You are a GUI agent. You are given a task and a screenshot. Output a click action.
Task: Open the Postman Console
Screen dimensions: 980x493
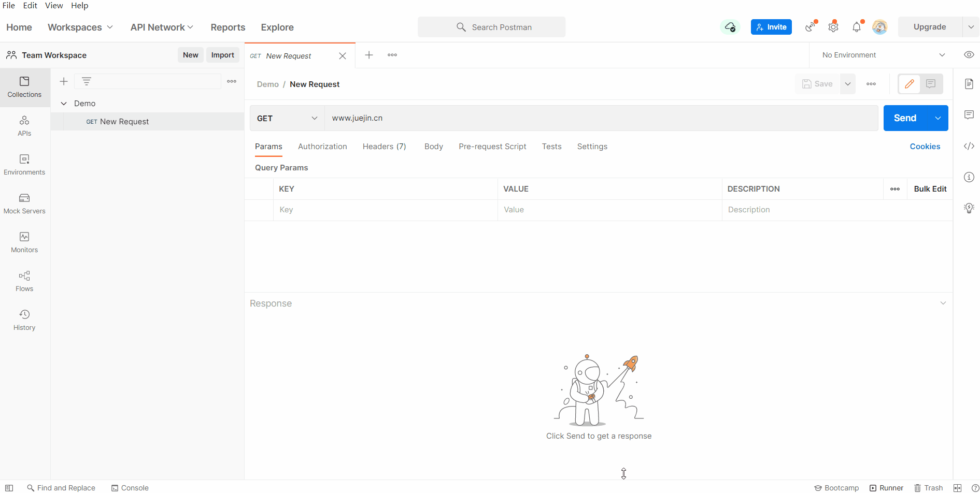[x=130, y=487]
